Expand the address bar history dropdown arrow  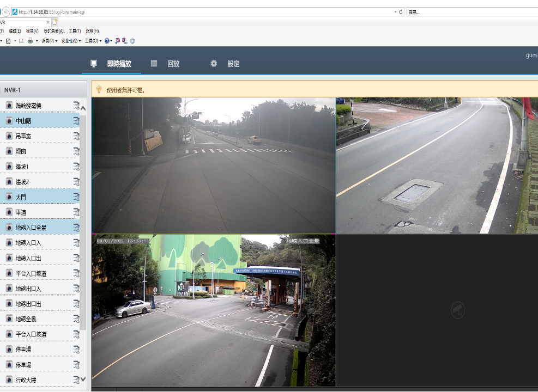[395, 11]
